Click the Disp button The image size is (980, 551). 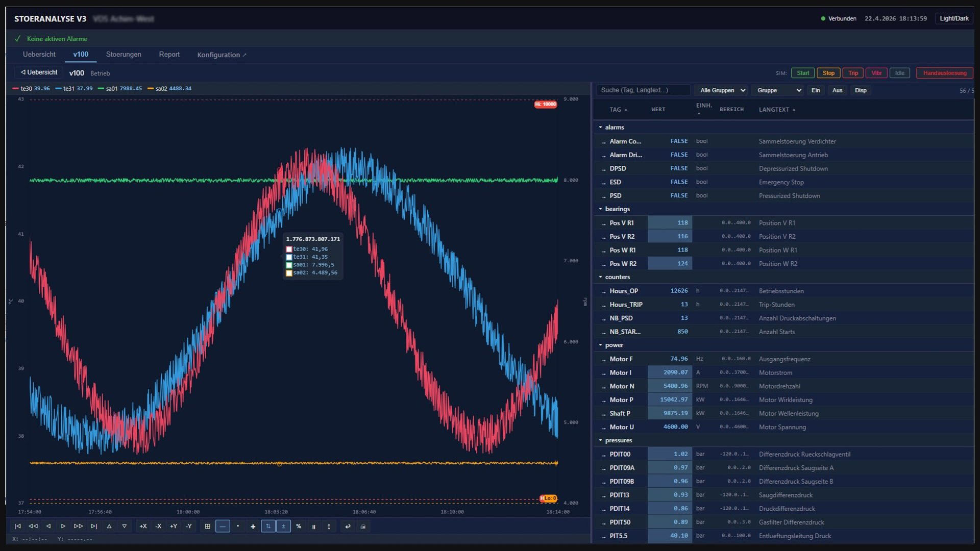click(x=861, y=90)
